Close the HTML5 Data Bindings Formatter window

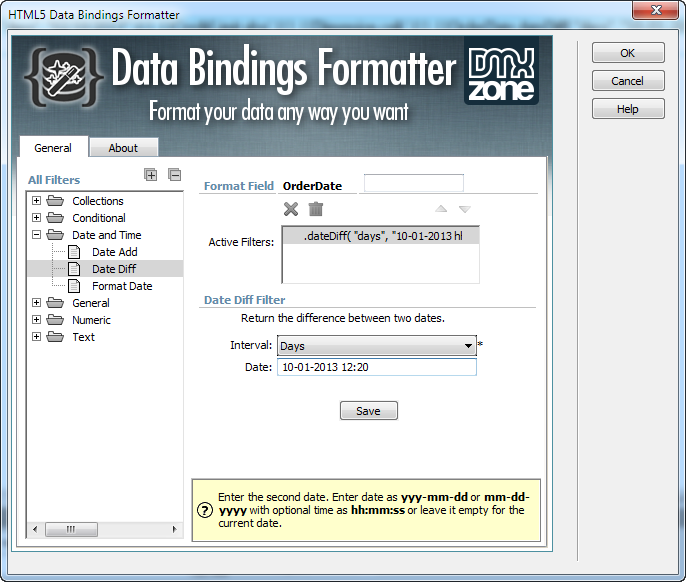[x=655, y=10]
